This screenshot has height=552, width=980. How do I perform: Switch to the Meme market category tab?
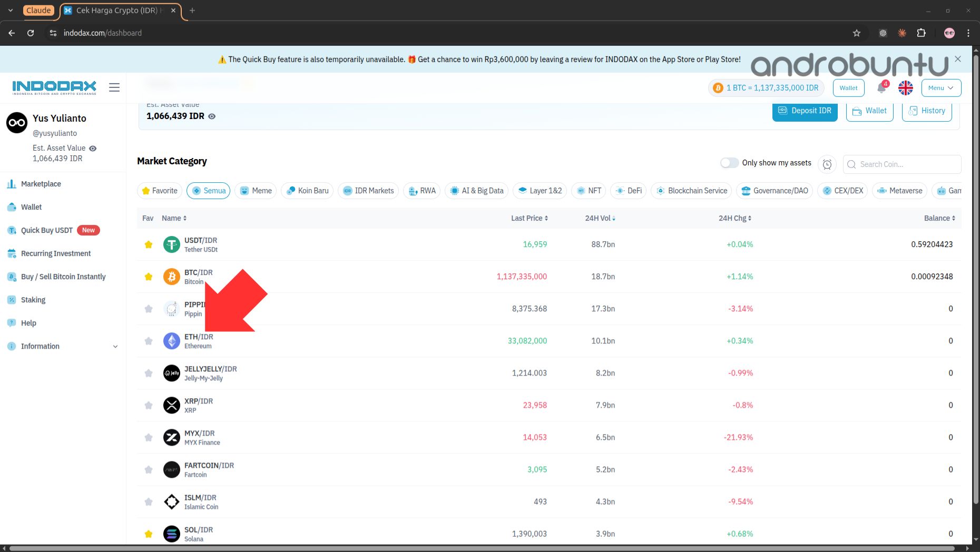(x=255, y=191)
